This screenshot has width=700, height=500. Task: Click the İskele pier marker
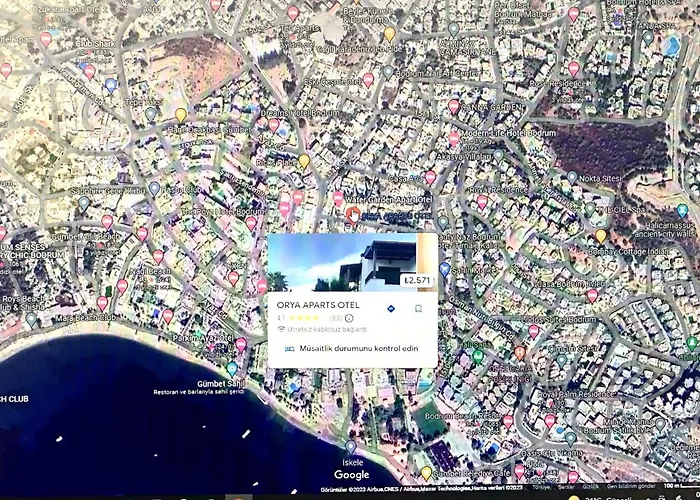(349, 447)
